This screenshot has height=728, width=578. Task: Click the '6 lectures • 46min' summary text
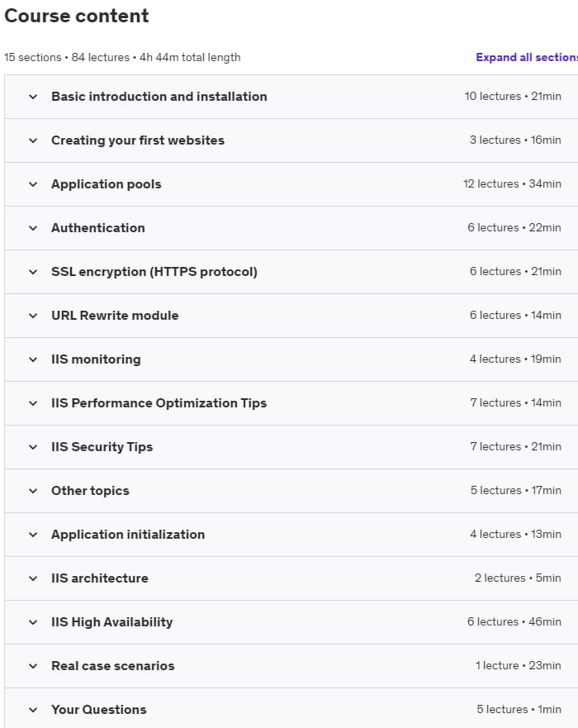coord(514,621)
